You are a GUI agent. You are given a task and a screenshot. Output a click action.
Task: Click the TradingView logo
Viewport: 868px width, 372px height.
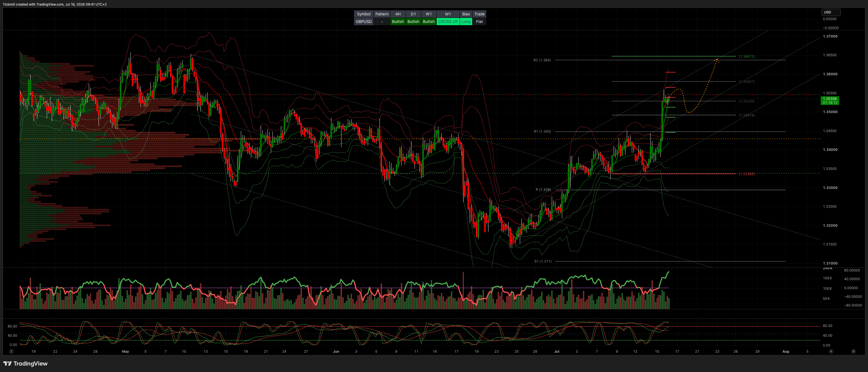[x=25, y=364]
